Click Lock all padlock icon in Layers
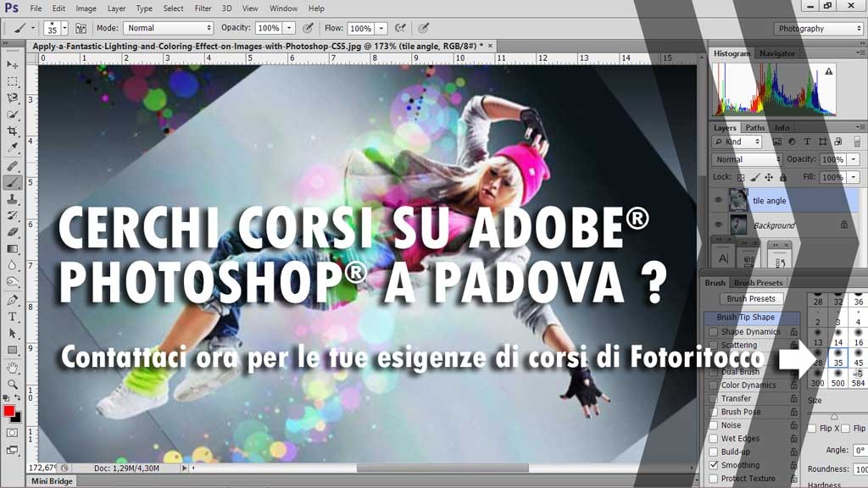The width and height of the screenshot is (868, 488). click(x=782, y=178)
